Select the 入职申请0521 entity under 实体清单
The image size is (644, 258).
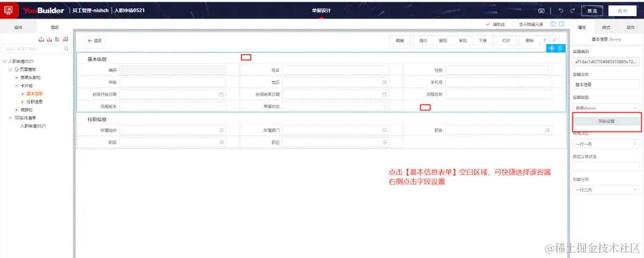pos(33,126)
